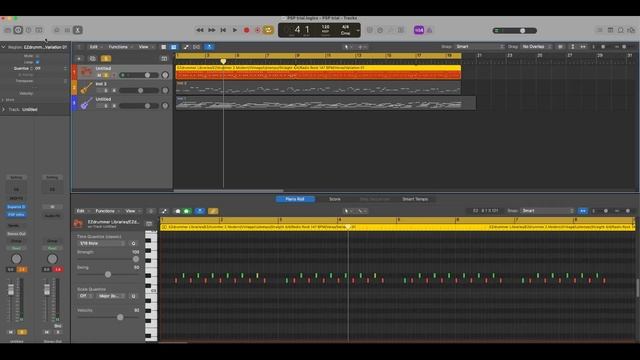Open Quick Help from the control bar
This screenshot has width=640, height=360.
tap(28, 30)
